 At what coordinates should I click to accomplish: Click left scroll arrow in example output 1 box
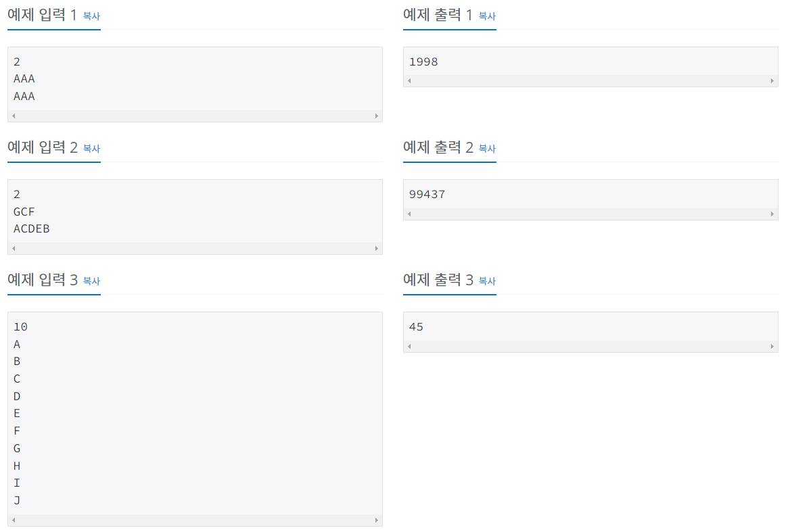409,80
